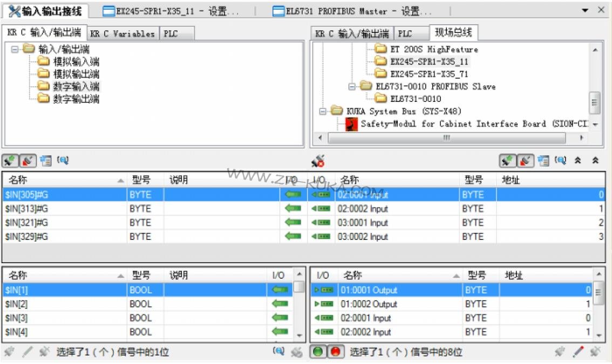612x364 pixels.
Task: Click the green circle button in the bottom bar
Action: (318, 352)
